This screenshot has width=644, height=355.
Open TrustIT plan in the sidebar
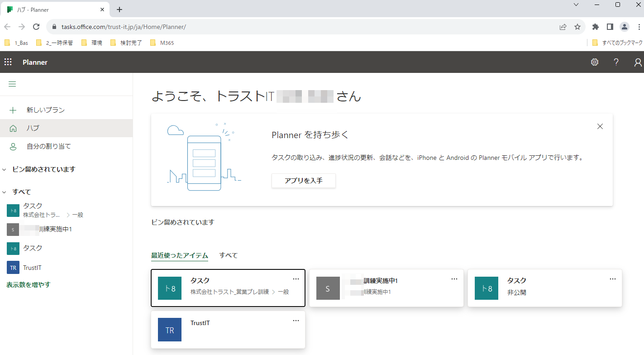[x=66, y=268]
